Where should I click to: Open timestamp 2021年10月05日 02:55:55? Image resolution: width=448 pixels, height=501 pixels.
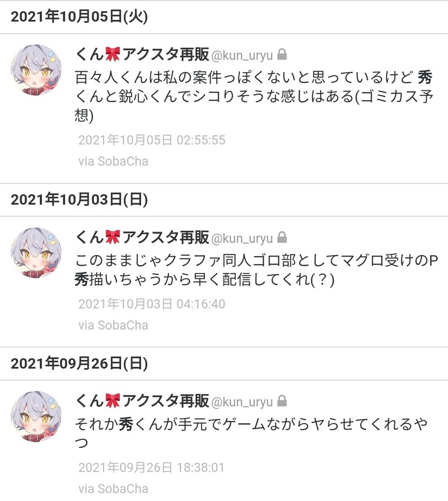click(152, 140)
